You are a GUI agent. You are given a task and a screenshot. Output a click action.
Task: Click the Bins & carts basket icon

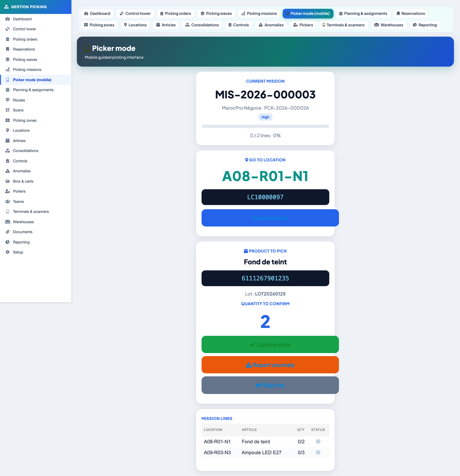pyautogui.click(x=8, y=181)
